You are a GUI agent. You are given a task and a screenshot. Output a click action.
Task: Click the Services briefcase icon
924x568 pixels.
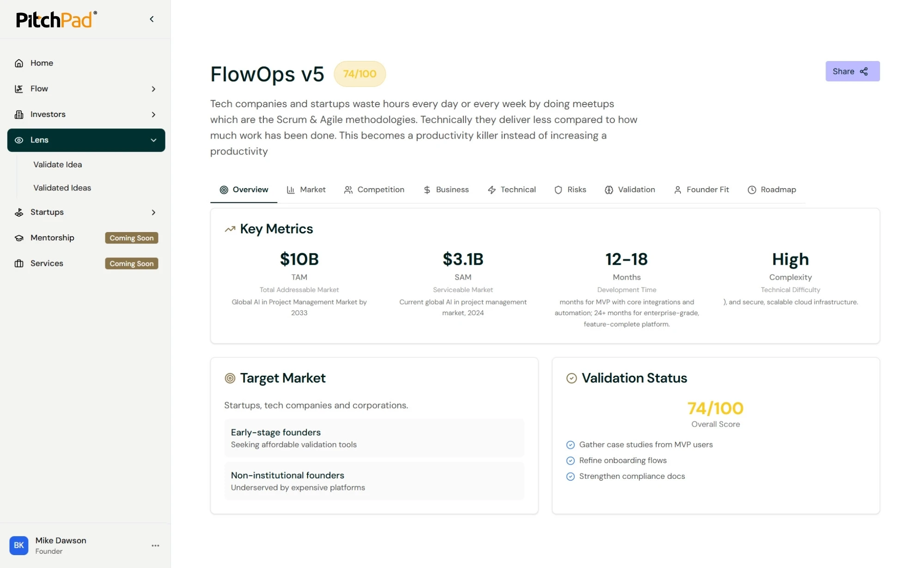(x=19, y=263)
